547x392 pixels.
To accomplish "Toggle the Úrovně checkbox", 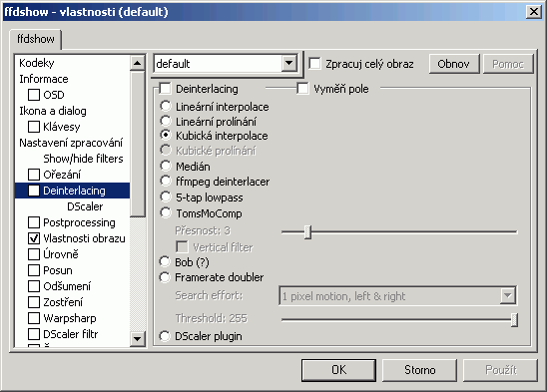I will [34, 254].
